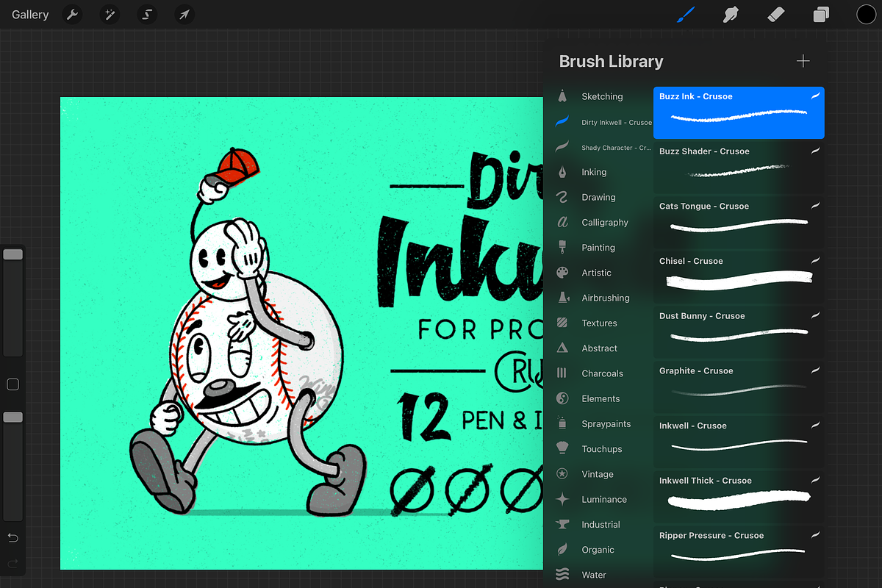Undo the last action with arrow
Image resolution: width=882 pixels, height=588 pixels.
coord(12,538)
